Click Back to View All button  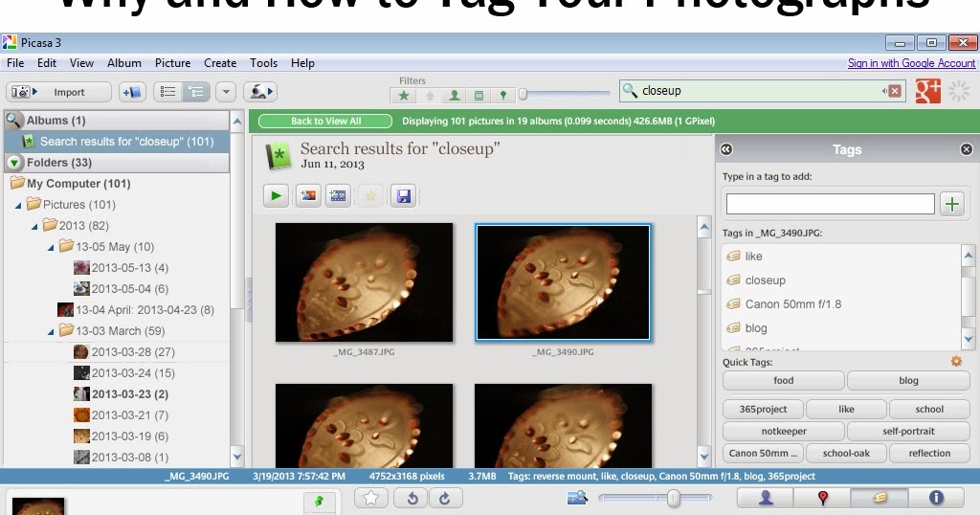point(325,122)
